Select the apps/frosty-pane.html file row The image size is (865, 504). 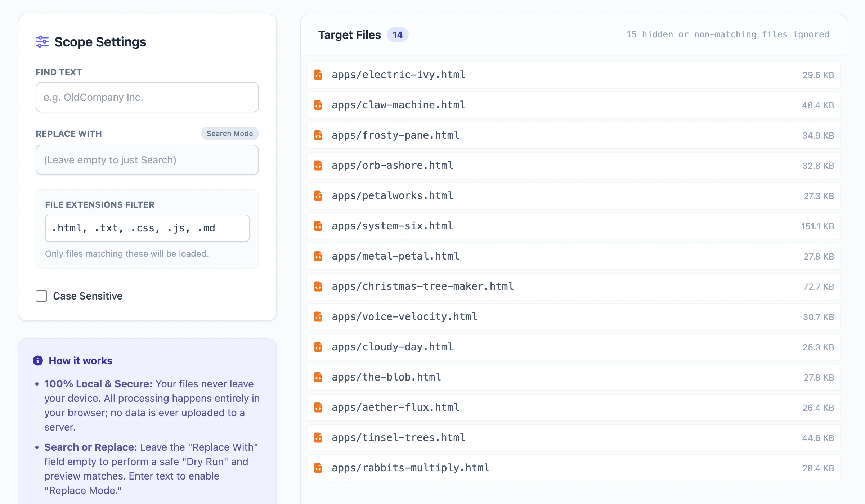pos(573,135)
